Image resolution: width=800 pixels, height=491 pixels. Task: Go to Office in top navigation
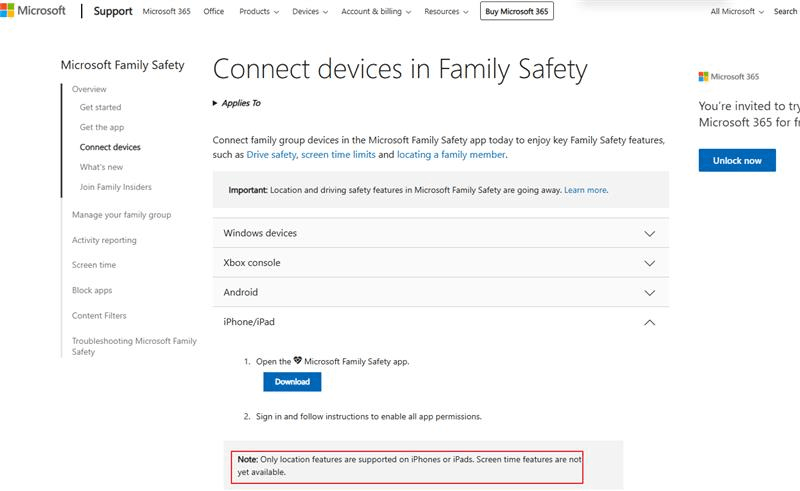click(213, 12)
